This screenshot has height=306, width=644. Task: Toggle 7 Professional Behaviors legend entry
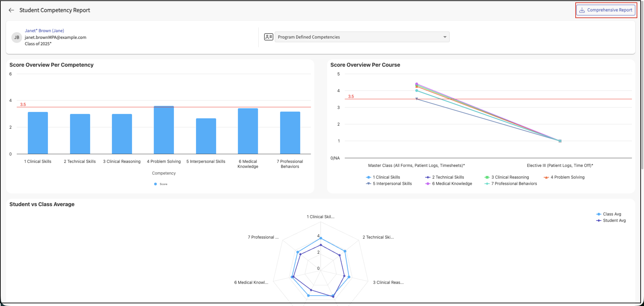[x=514, y=184]
